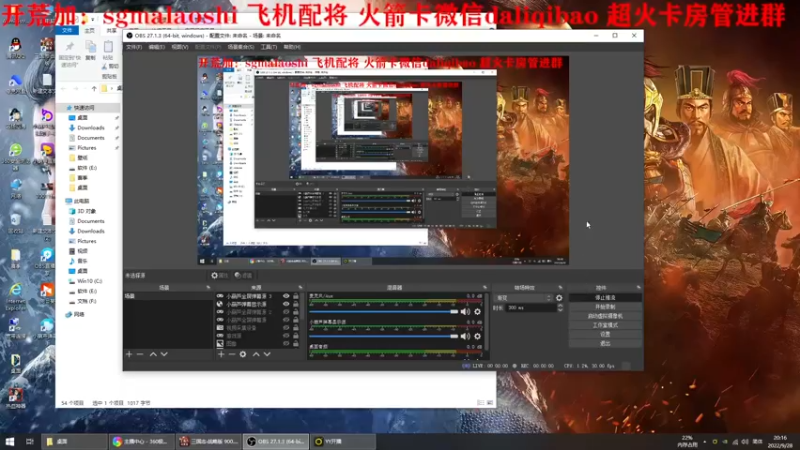The height and width of the screenshot is (450, 800).
Task: Mute the 麦克风/Aux speaker icon
Action: click(465, 312)
